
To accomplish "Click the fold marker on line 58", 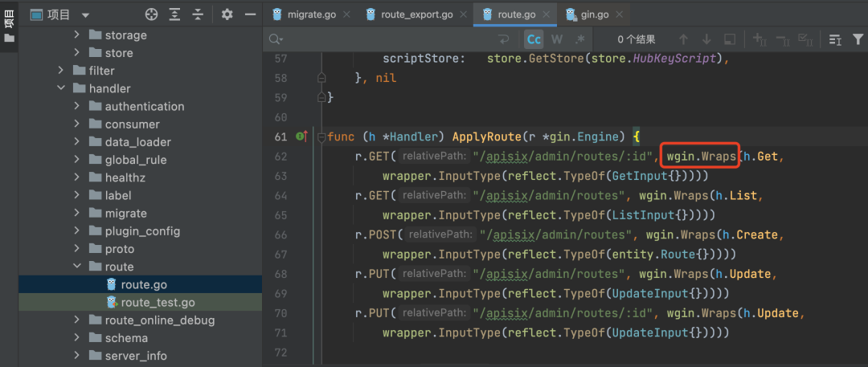I will click(x=321, y=78).
